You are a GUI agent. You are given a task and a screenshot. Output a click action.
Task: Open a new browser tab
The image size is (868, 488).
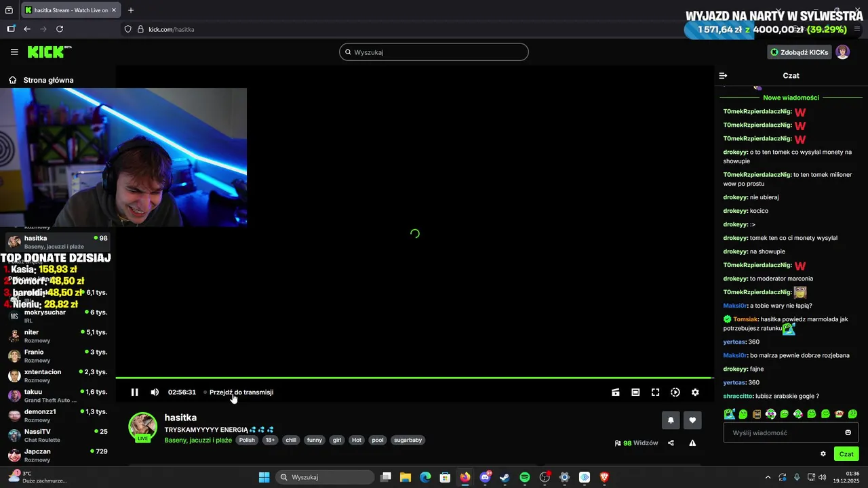(131, 10)
